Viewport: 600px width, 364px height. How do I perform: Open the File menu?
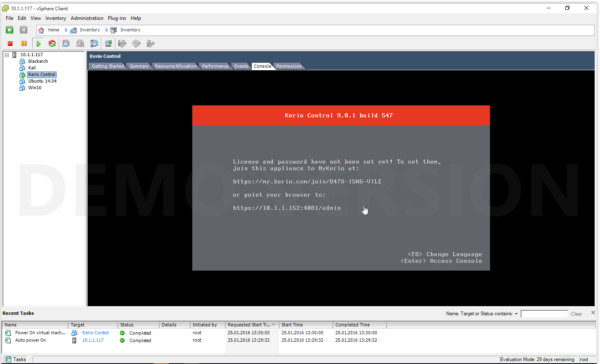10,18
